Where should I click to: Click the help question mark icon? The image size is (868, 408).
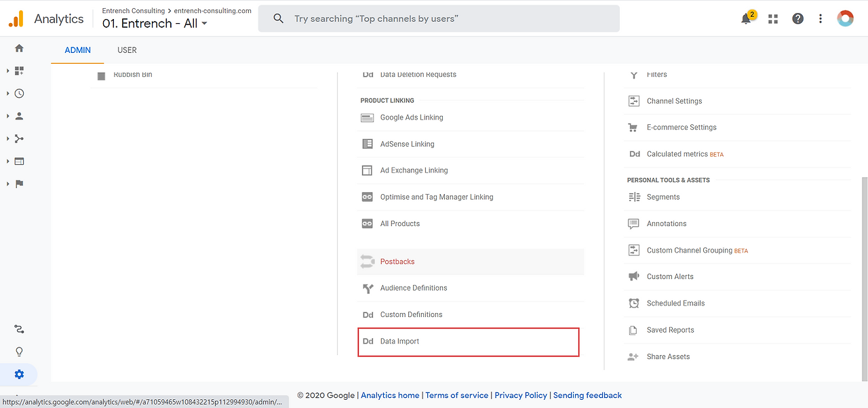point(797,19)
